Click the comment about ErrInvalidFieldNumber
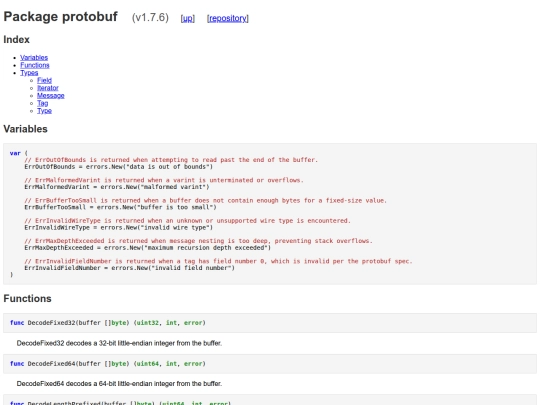Image resolution: width=540 pixels, height=405 pixels. [218, 261]
